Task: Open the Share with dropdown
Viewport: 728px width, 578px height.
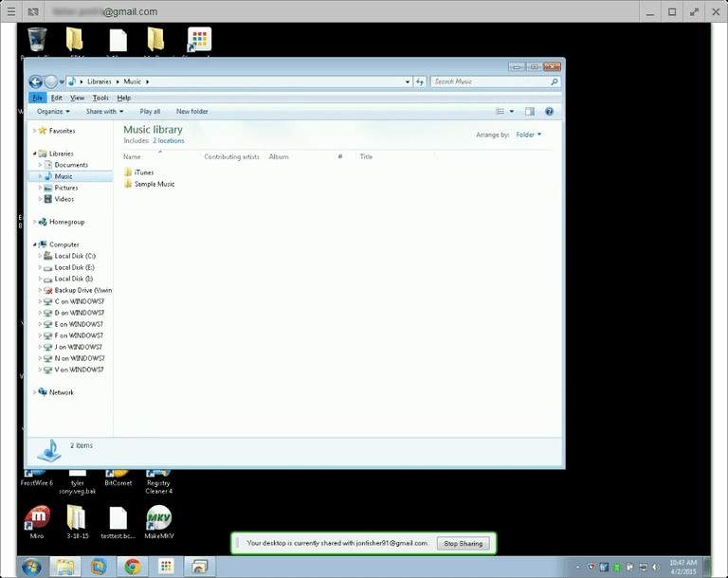Action: (104, 112)
